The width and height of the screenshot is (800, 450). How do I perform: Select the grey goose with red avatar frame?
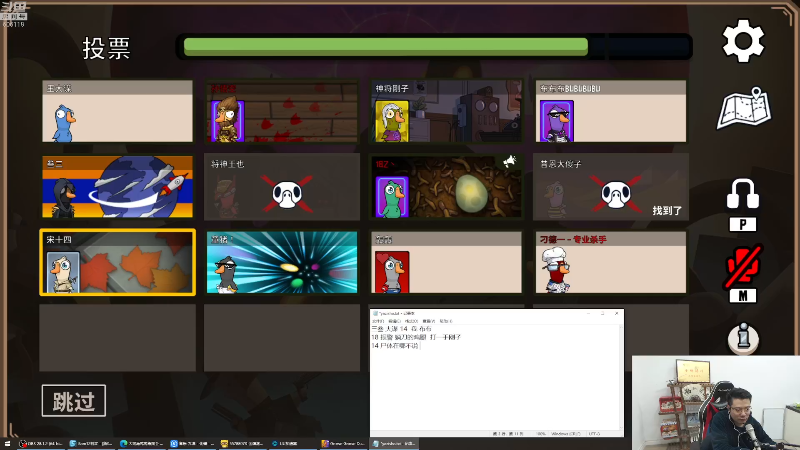[x=446, y=262]
